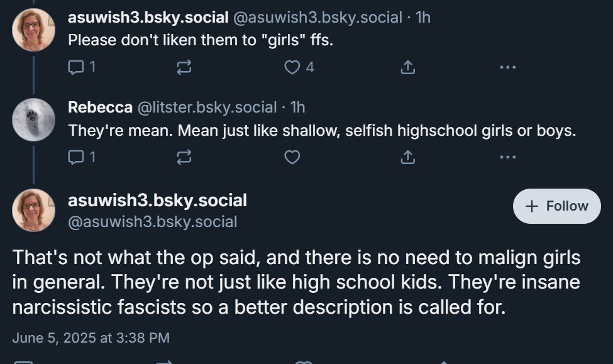Viewport: 613px width, 364px height.
Task: Open the 1h timestamp on Rebecca's post
Action: coord(297,108)
